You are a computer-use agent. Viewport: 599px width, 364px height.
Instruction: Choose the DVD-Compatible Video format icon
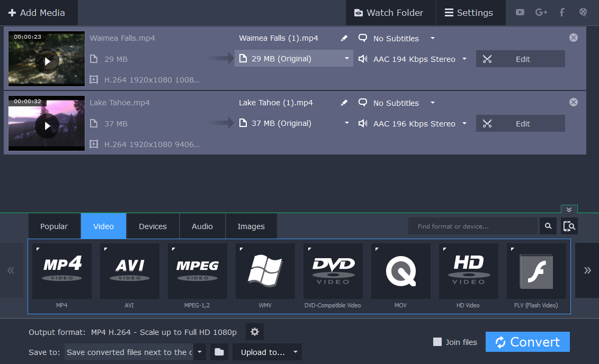tap(333, 271)
